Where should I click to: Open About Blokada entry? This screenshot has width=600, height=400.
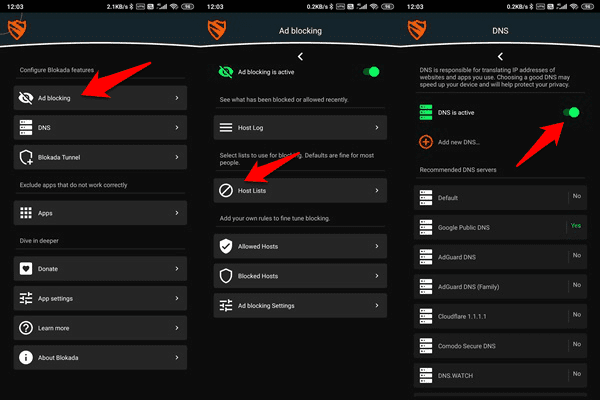[100, 358]
